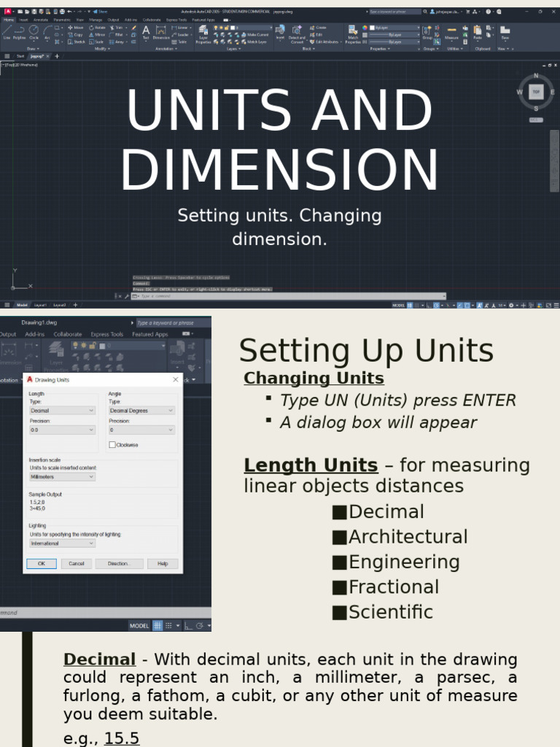Click Detect and Convert icon

tap(297, 34)
